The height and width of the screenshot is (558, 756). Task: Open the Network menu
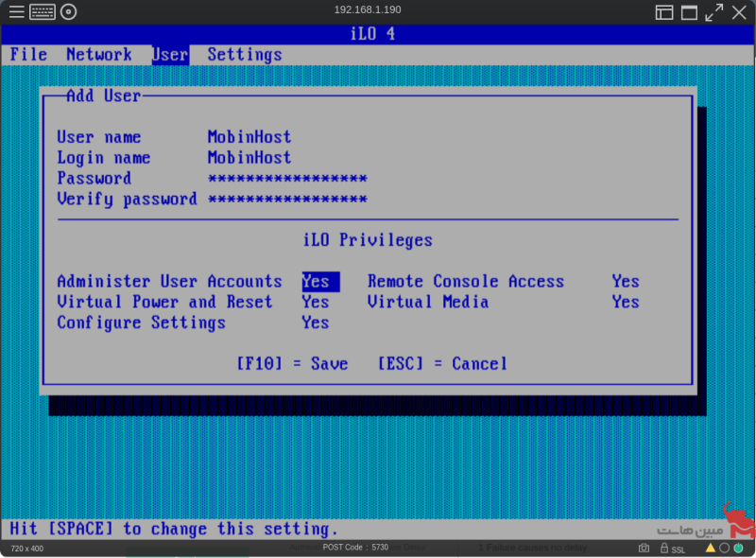[x=99, y=55]
